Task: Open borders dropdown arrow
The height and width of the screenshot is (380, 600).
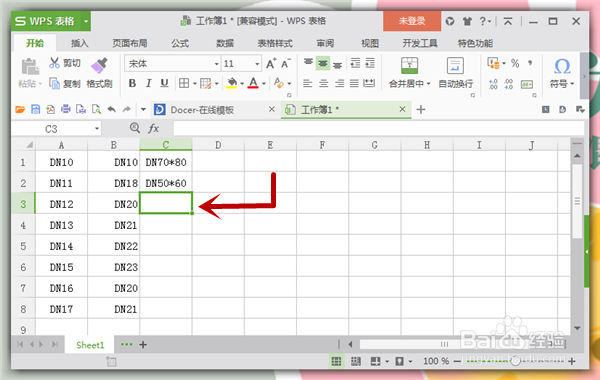Action: (195, 83)
